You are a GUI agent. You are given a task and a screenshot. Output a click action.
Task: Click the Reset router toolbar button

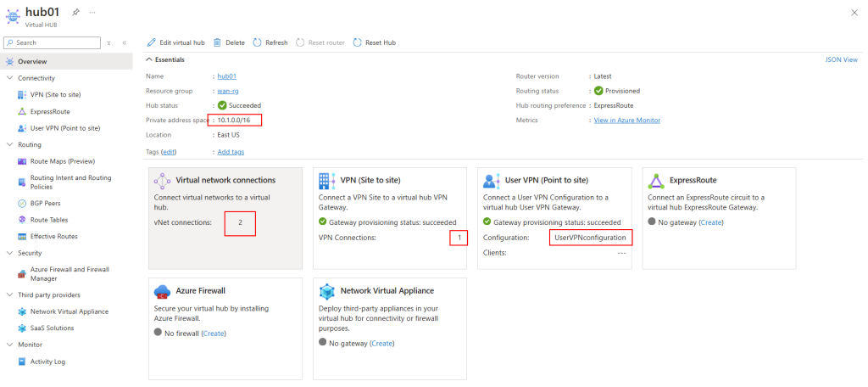pos(320,42)
